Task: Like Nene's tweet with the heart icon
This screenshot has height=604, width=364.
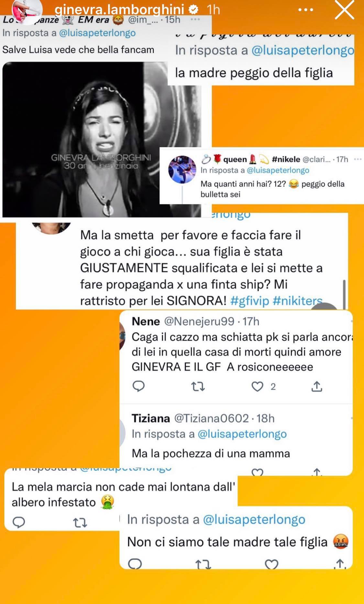Action: click(x=258, y=386)
